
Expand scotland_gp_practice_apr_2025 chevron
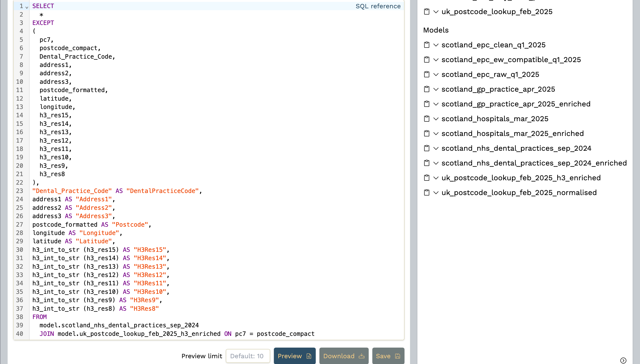click(x=436, y=89)
